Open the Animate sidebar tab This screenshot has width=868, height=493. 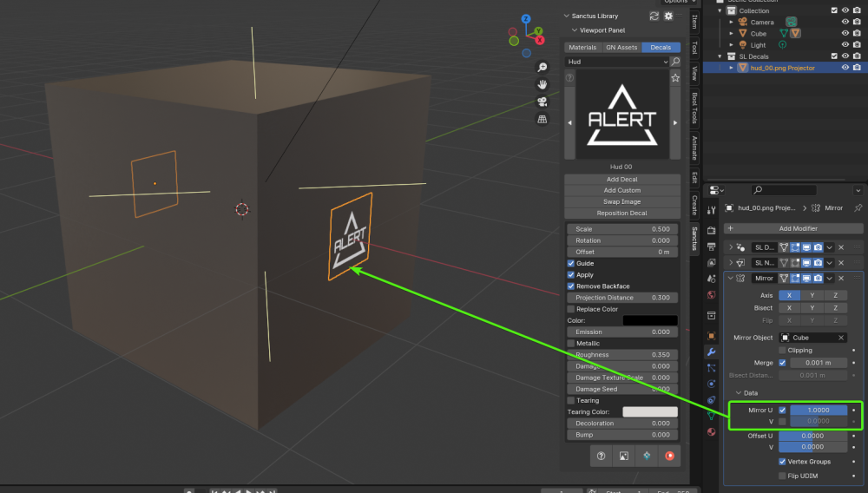click(x=694, y=148)
